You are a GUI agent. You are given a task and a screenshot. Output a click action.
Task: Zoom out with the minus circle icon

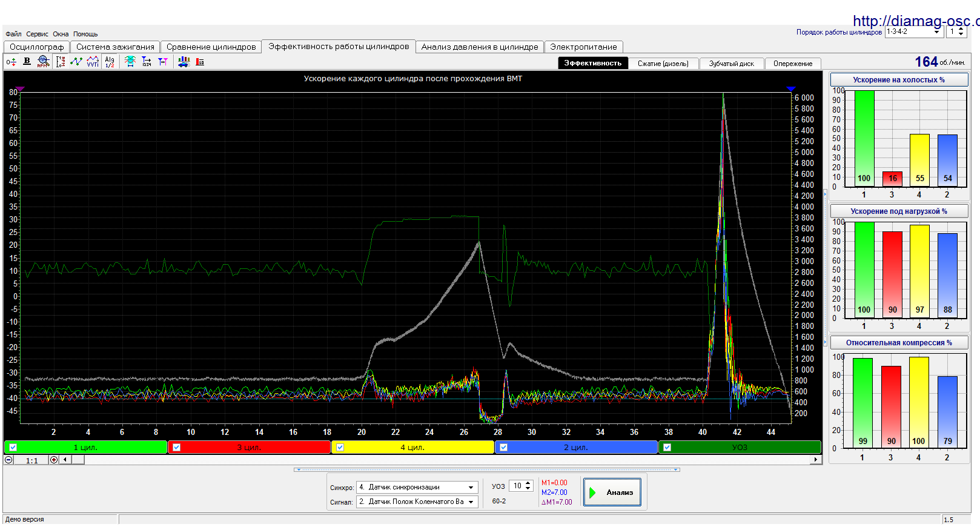pos(8,460)
